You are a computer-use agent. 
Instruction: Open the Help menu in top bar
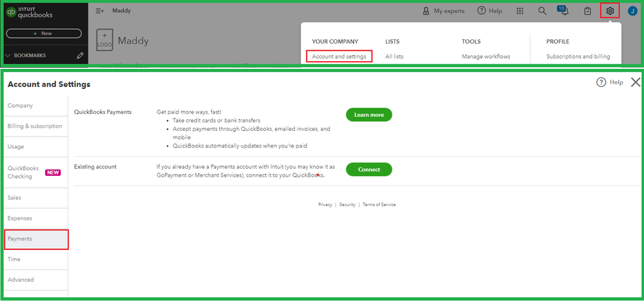pyautogui.click(x=490, y=11)
